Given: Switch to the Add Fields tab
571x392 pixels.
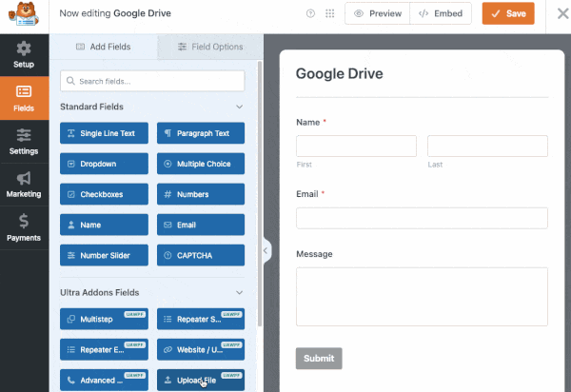Looking at the screenshot, I should pyautogui.click(x=103, y=47).
